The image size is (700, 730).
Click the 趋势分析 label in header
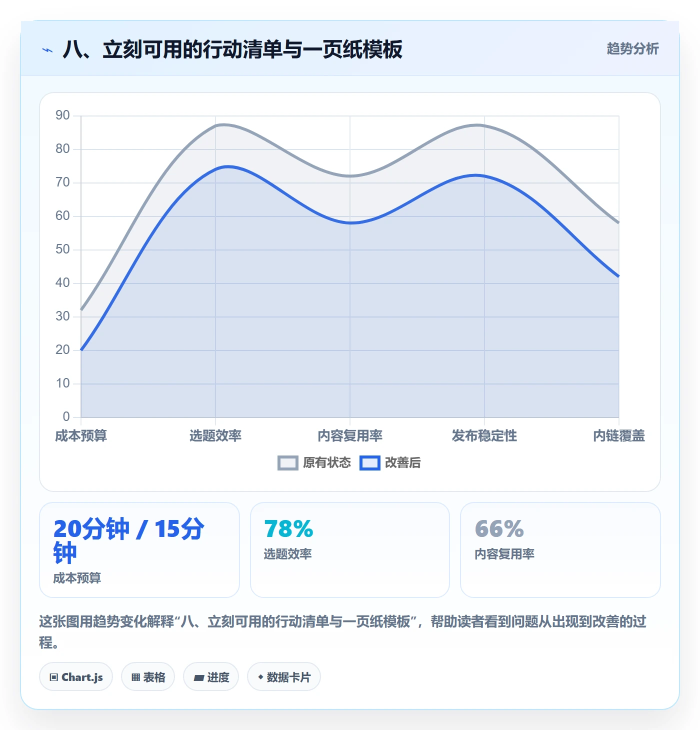click(x=633, y=49)
